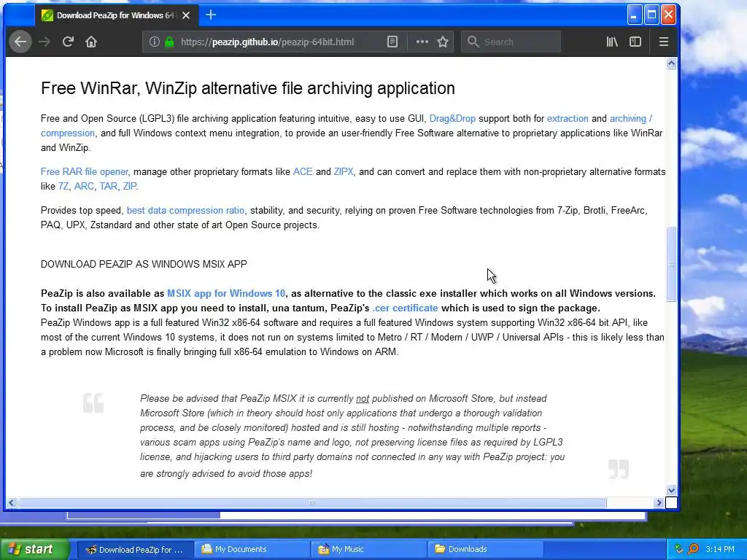Open the Library icon

point(612,42)
